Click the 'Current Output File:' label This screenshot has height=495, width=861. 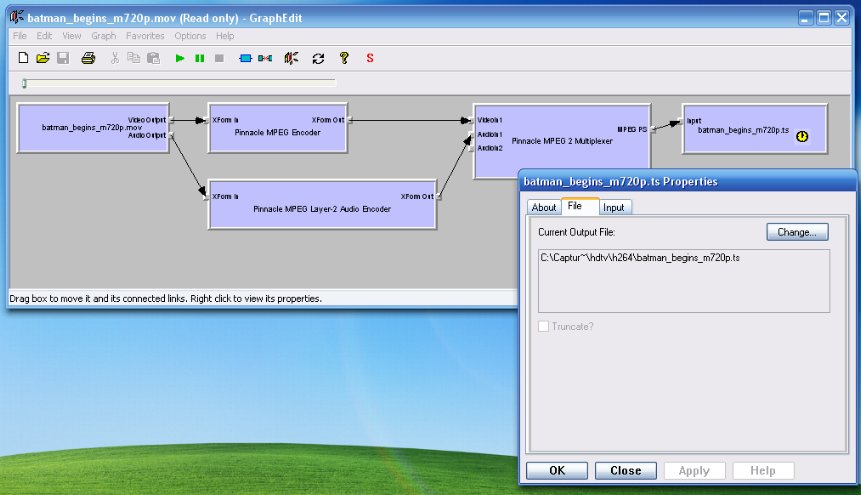[x=577, y=232]
